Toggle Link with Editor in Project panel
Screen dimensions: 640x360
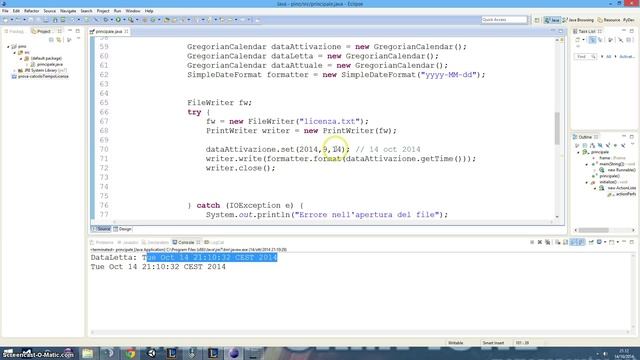coord(59,40)
